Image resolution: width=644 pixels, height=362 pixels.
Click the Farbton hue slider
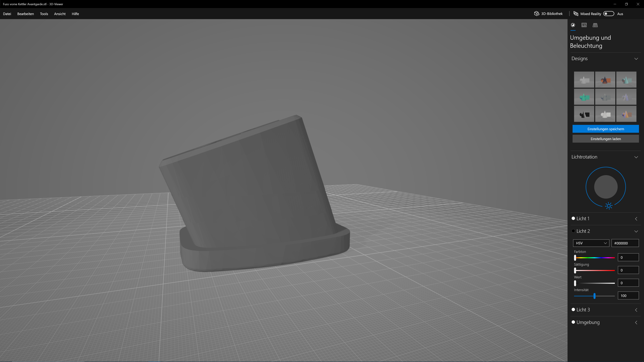pos(594,258)
